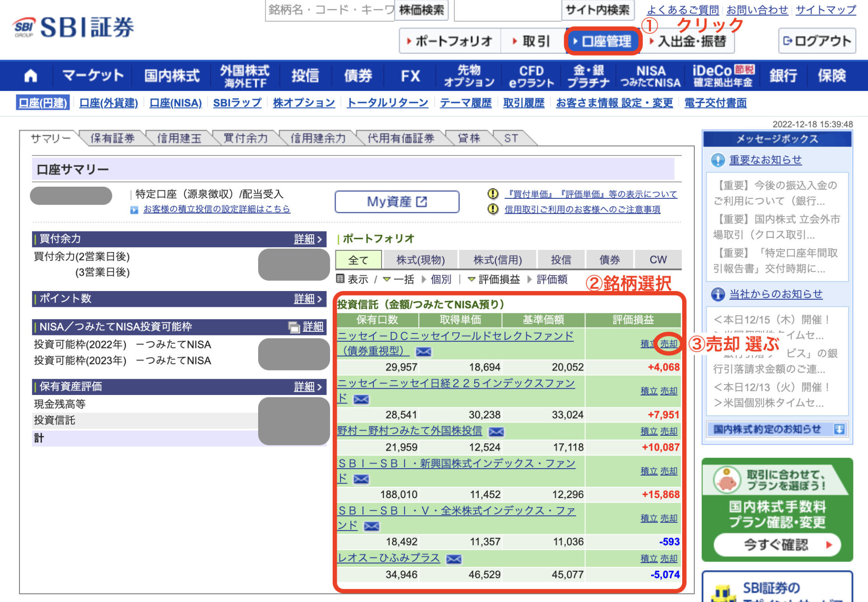
Task: Click the warning icon beside 信用取引ご利用 notice
Action: (493, 209)
